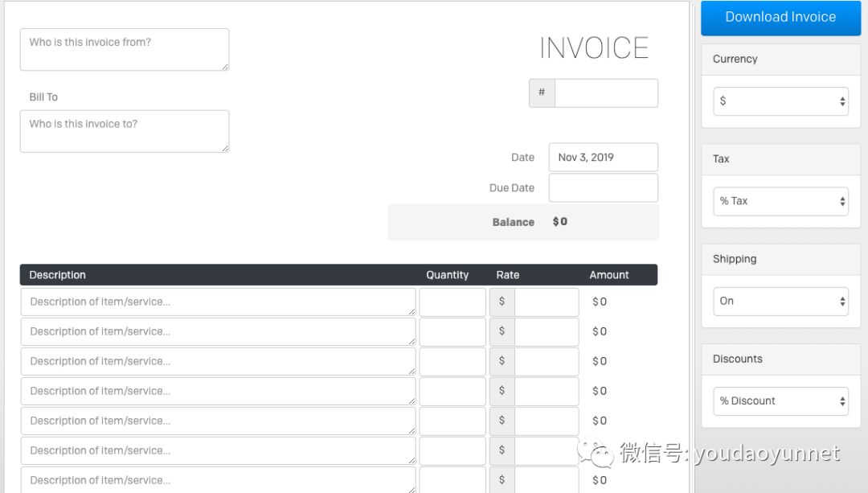Viewport: 868px width, 493px height.
Task: Click the 'Who is this invoice from?' field
Action: click(x=124, y=49)
